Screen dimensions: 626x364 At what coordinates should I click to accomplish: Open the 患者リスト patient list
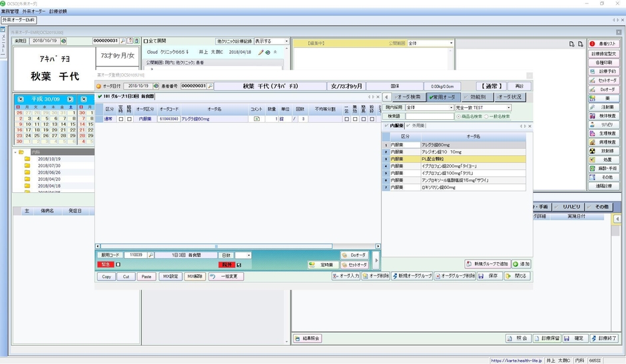pos(603,43)
